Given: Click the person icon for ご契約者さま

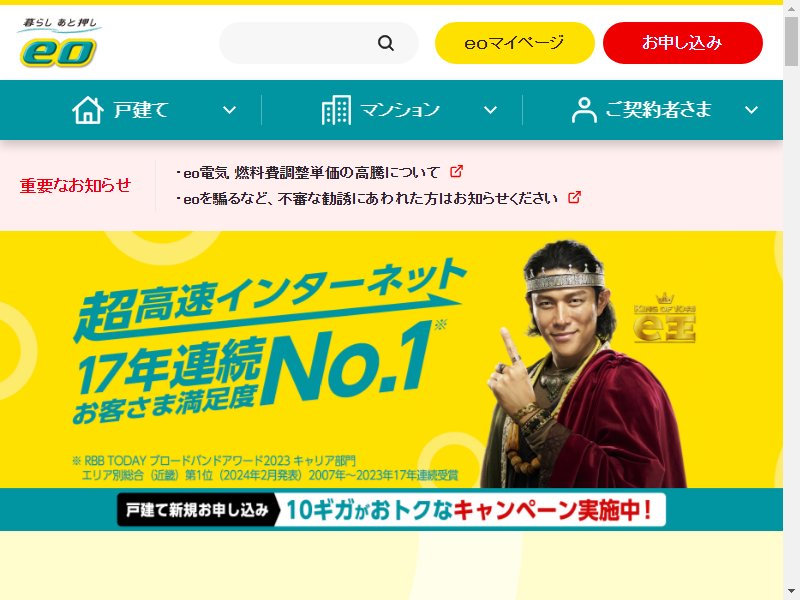Looking at the screenshot, I should [584, 110].
